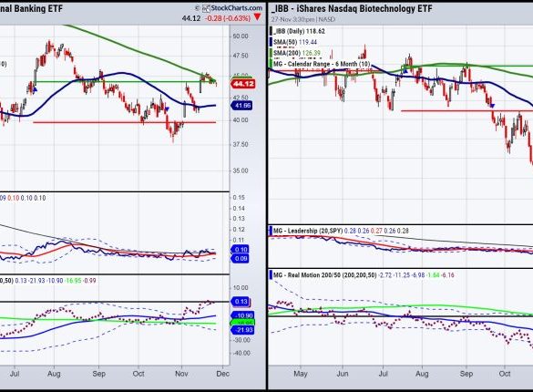Click the 10.00 Real Motion axis value
533x392 pixels.
pos(241,288)
